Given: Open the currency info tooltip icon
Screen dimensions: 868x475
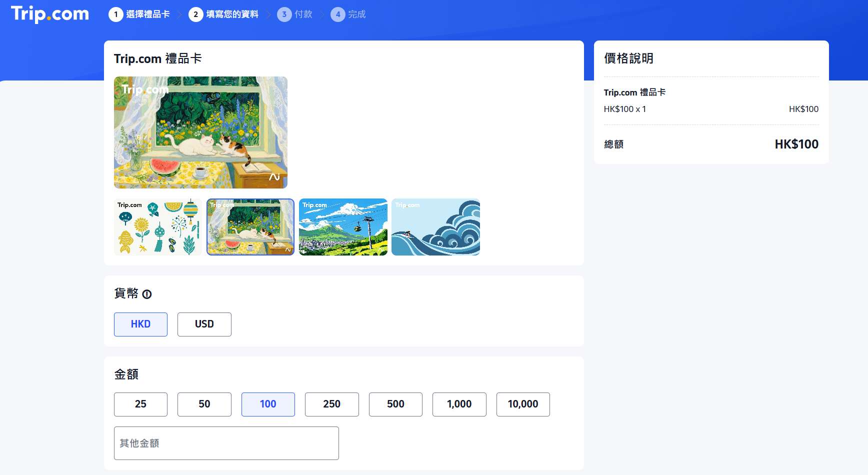Looking at the screenshot, I should (146, 295).
